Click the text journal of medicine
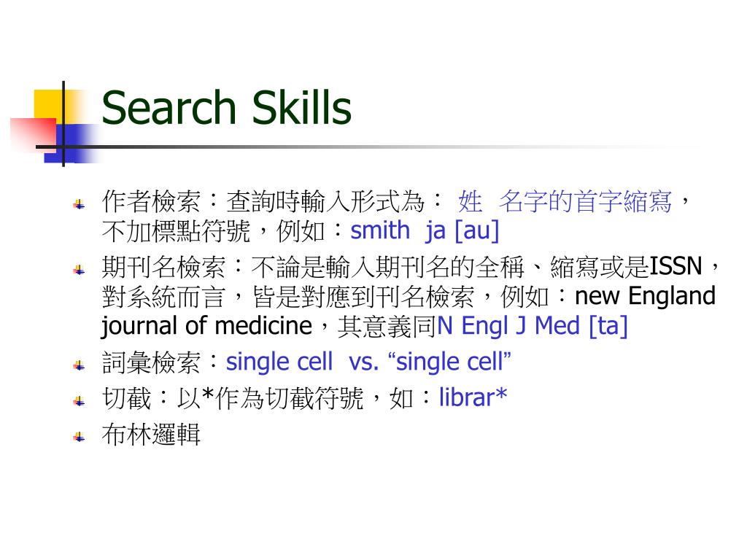Viewport: 747px width, 560px height. pos(206,327)
